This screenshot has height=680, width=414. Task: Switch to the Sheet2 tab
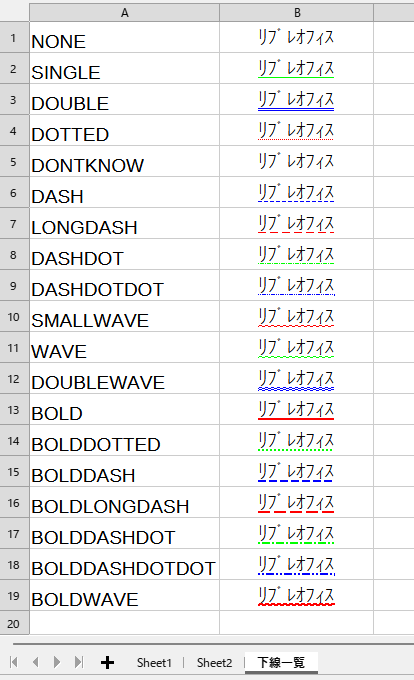click(x=214, y=663)
